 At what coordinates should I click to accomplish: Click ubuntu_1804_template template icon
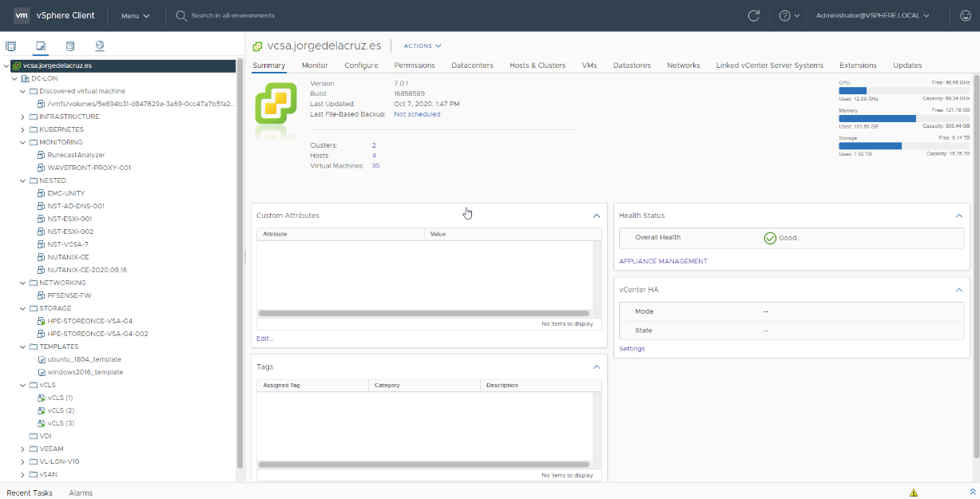(42, 359)
